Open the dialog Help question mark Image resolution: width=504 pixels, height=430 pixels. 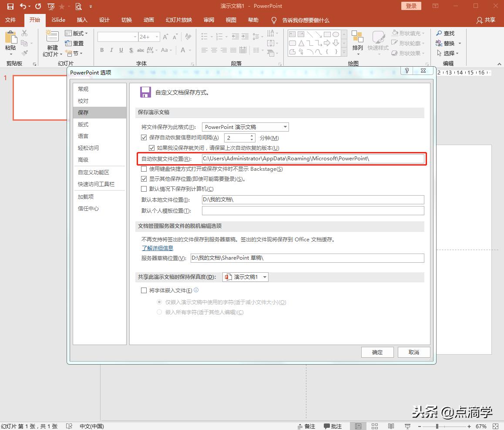coord(407,71)
